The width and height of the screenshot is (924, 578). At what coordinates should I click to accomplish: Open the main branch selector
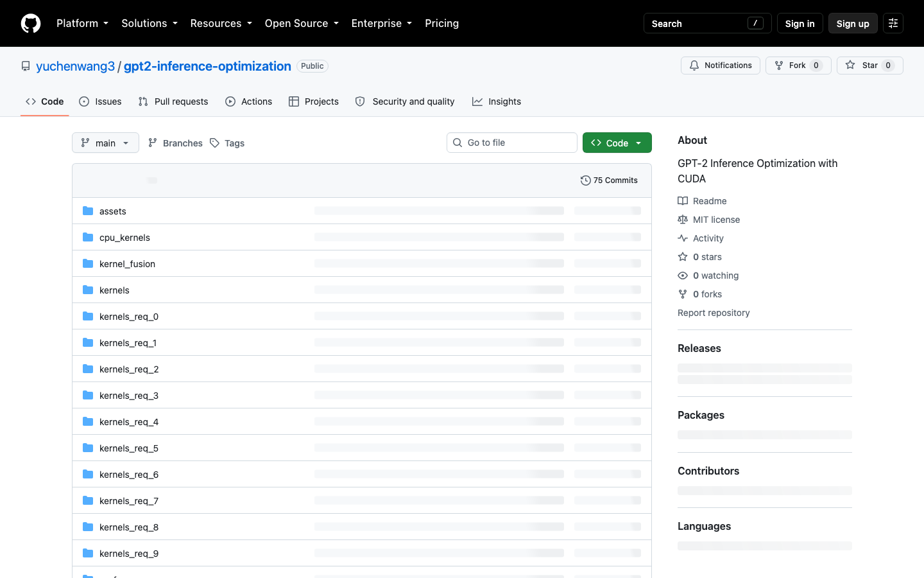click(105, 143)
